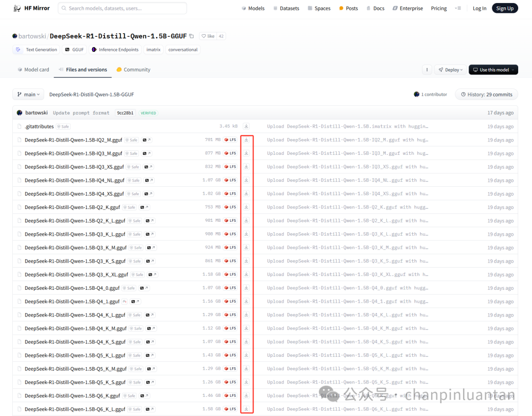This screenshot has width=532, height=416.
Task: Expand the extra navigation menu icon
Action: tap(458, 8)
